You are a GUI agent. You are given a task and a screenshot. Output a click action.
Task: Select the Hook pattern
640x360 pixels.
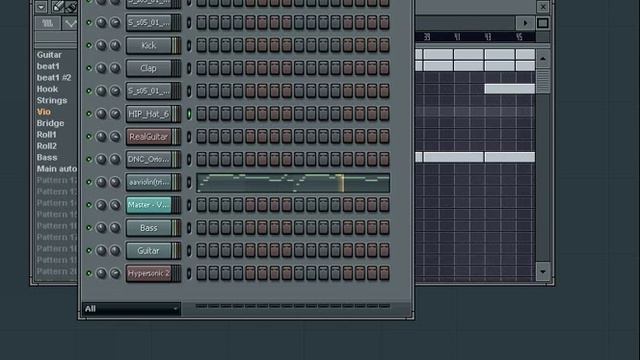click(x=47, y=89)
